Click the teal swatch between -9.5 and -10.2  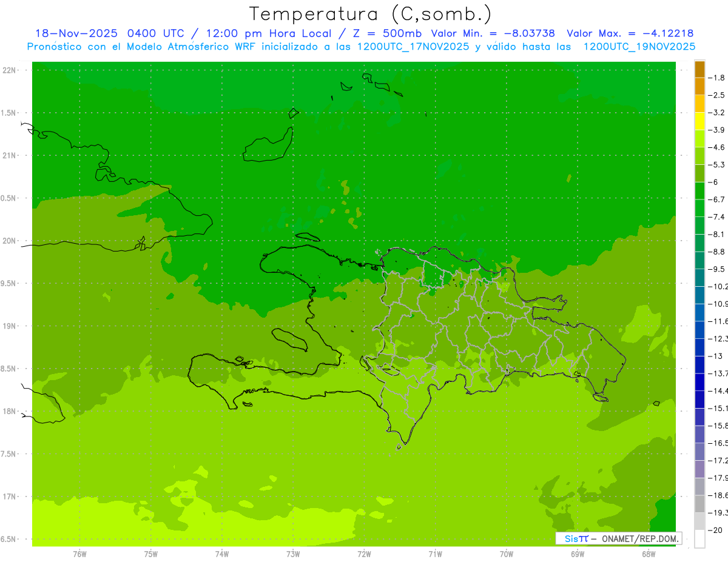(x=699, y=278)
